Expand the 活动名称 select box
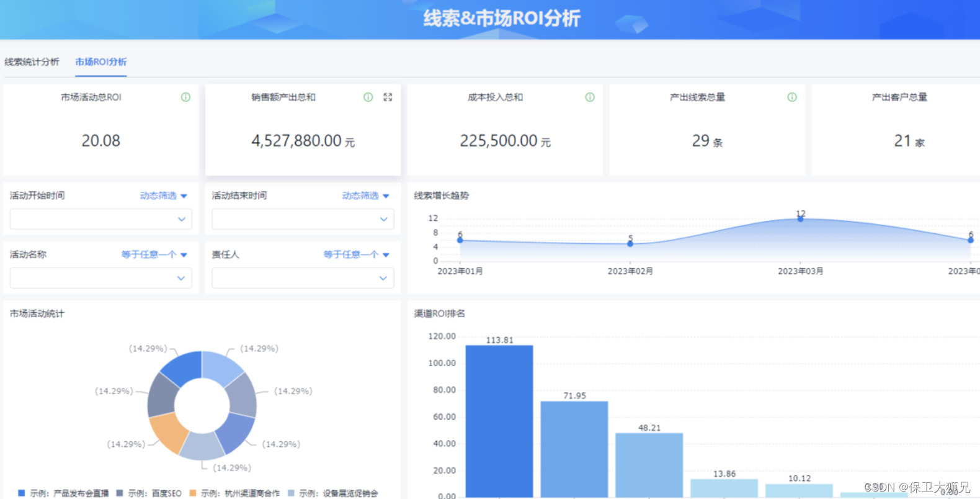The height and width of the screenshot is (499, 980). 101,278
